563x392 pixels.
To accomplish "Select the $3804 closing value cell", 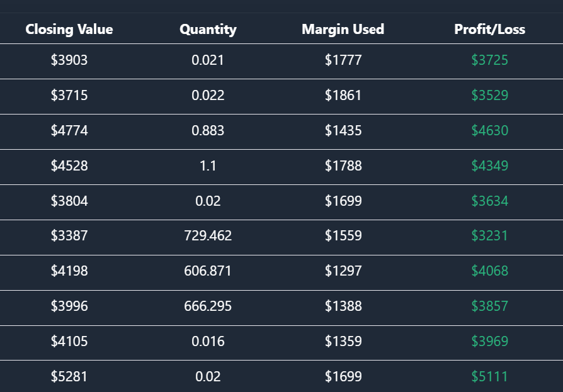I will [69, 201].
